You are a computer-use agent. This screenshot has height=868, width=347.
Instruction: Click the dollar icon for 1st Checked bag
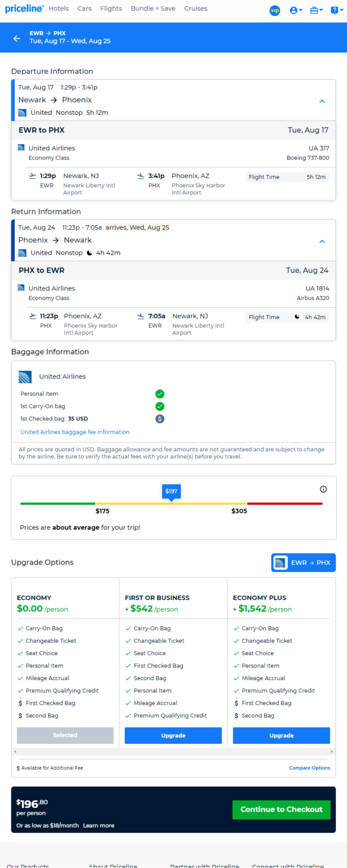(160, 419)
